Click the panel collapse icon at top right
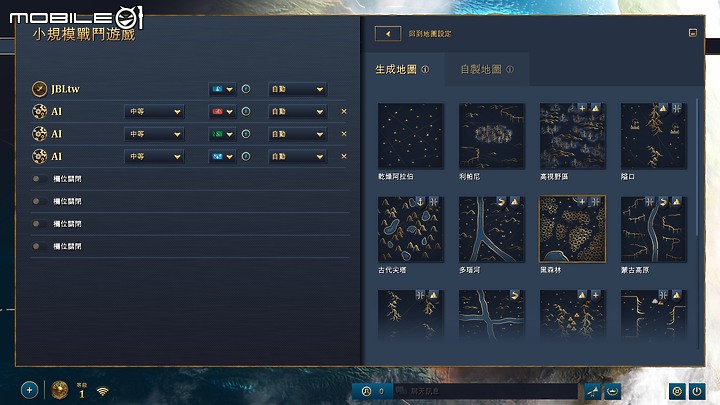The height and width of the screenshot is (405, 720). tap(693, 33)
